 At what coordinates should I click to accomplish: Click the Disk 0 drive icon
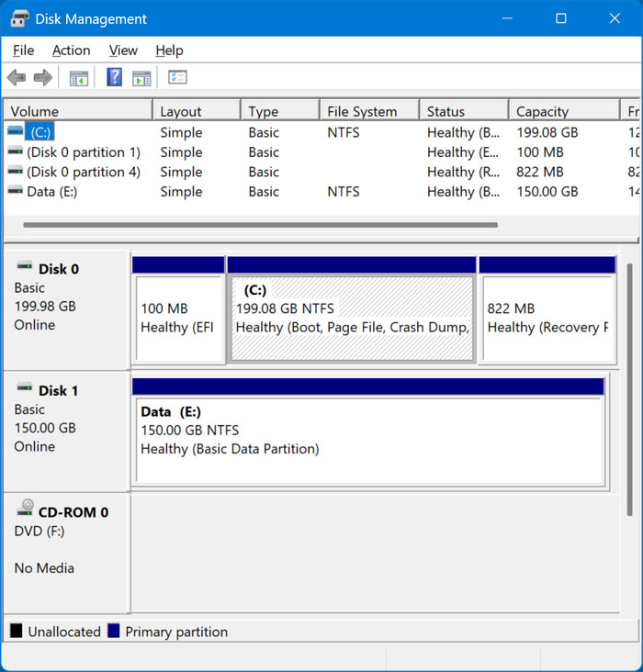click(25, 265)
